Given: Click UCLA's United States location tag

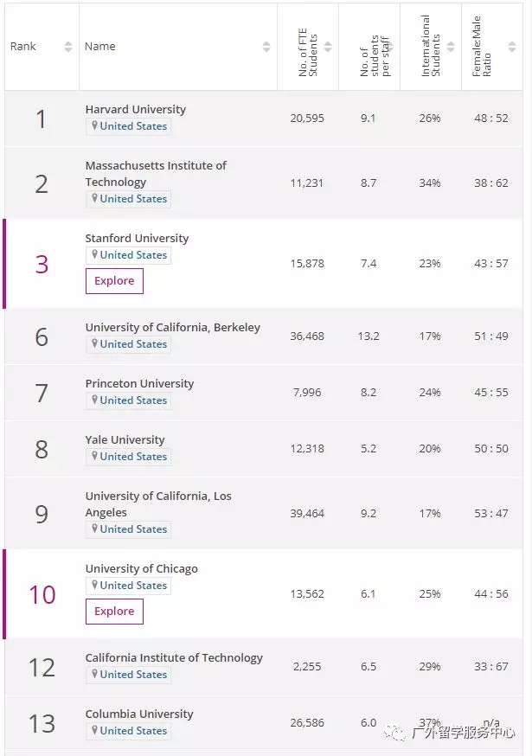Looking at the screenshot, I should (x=128, y=529).
